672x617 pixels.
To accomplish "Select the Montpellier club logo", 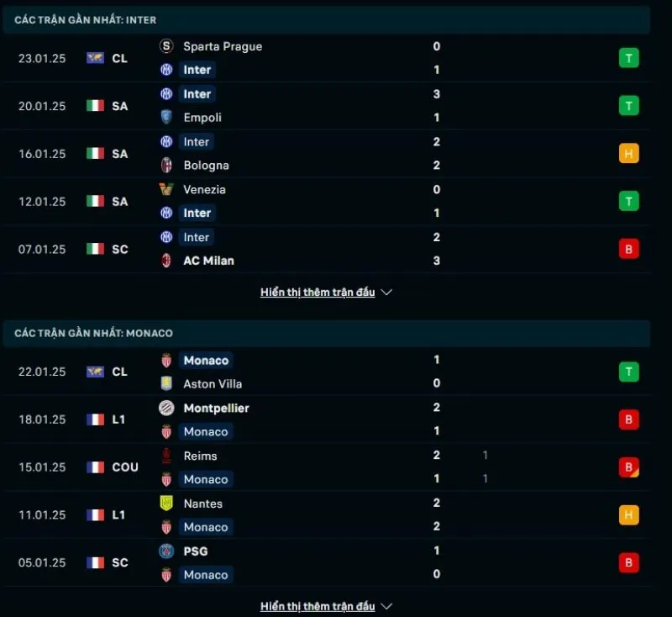I will pyautogui.click(x=165, y=408).
